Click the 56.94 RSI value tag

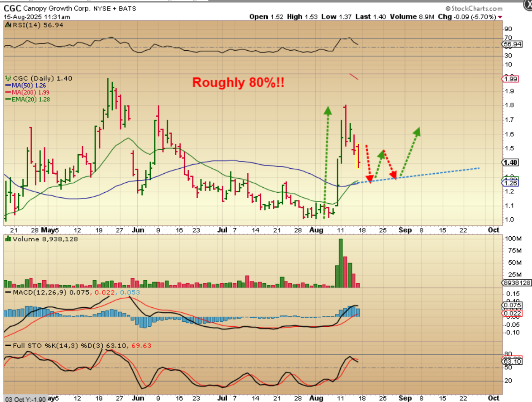[x=512, y=44]
